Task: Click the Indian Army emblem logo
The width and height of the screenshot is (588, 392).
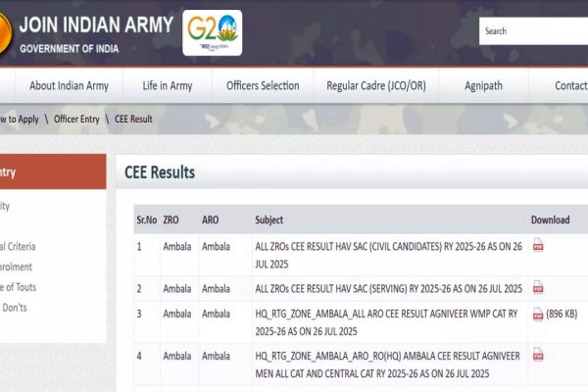Action: [x=5, y=32]
